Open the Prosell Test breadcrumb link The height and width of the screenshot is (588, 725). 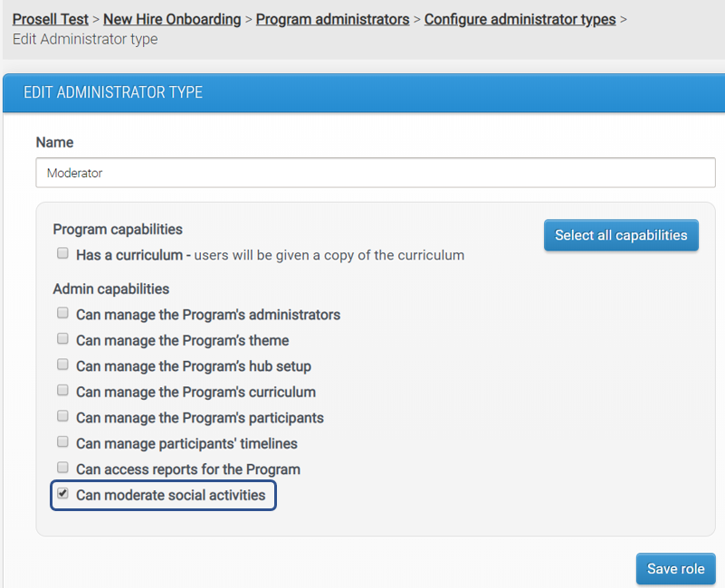coord(51,19)
